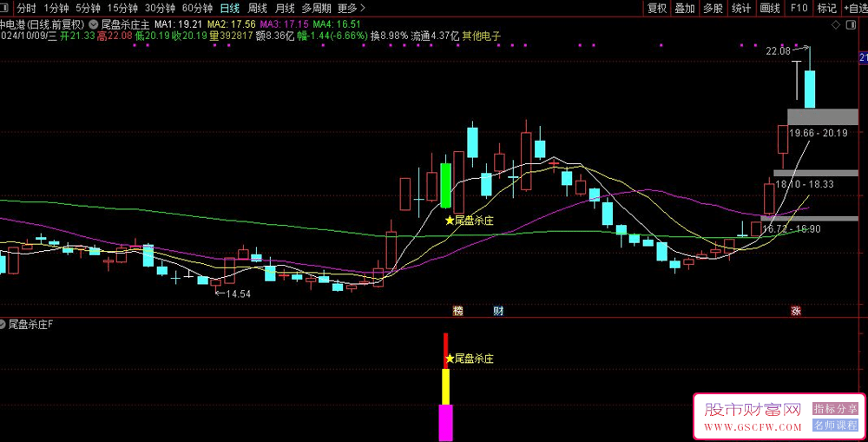Click the 财 marker on the time axis
The image size is (868, 442).
[498, 311]
